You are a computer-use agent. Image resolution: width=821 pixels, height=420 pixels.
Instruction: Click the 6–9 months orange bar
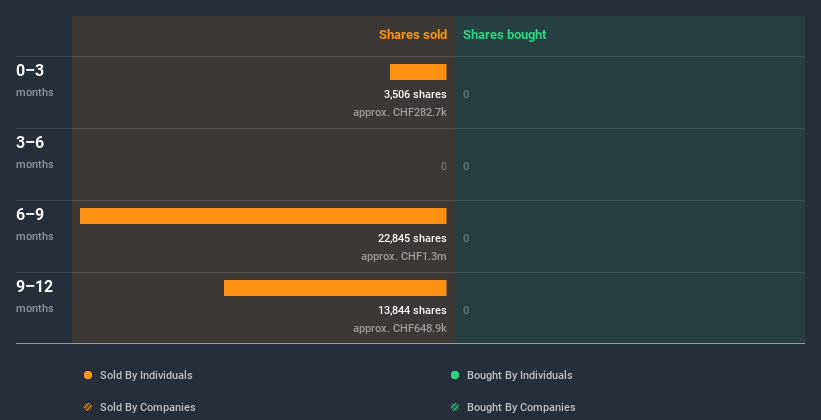263,216
